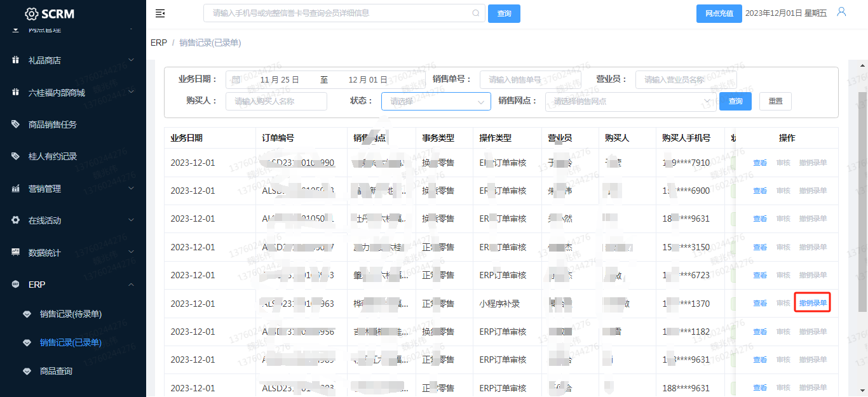This screenshot has width=868, height=397.
Task: Click 审核 in row with phone ending 7910
Action: point(783,163)
